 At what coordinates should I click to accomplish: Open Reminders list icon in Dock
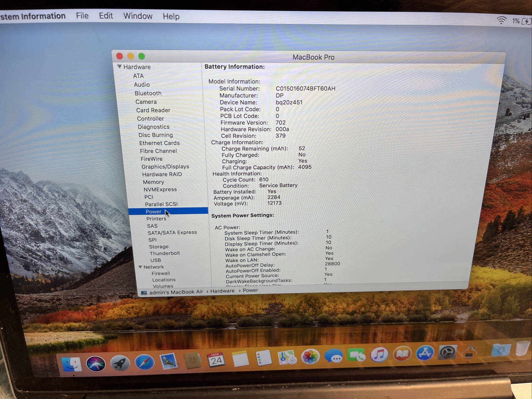tap(264, 358)
